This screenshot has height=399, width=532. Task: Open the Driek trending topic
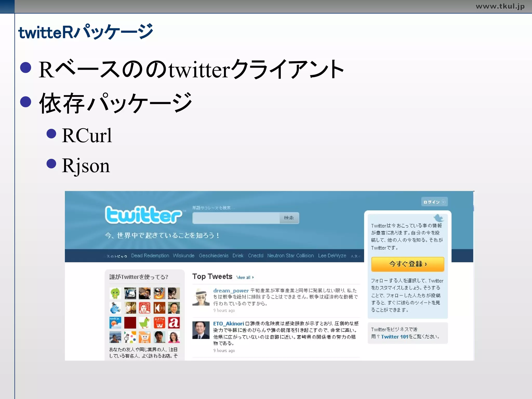tap(238, 256)
